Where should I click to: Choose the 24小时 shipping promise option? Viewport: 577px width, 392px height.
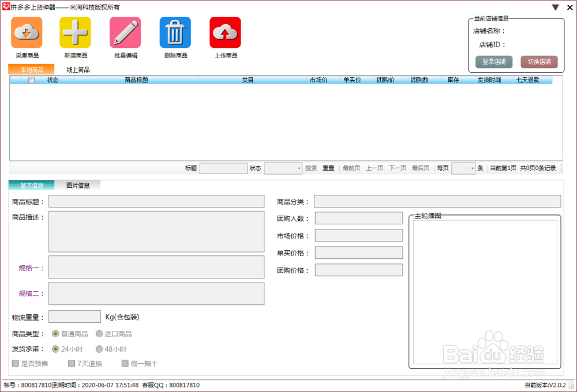(x=55, y=349)
